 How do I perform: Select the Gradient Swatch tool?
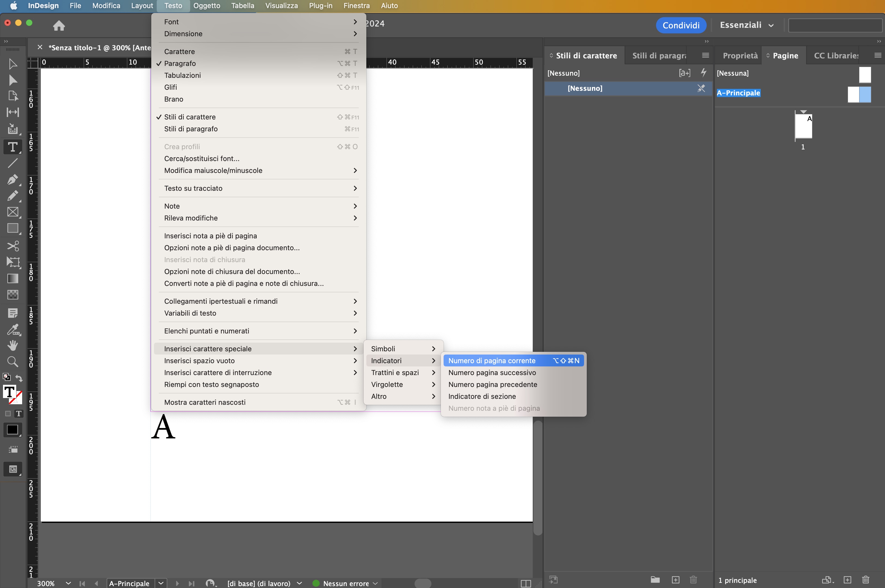coord(13,278)
